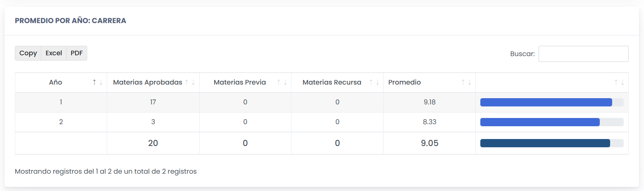Sort by the Promedio header label
644x191 pixels.
[x=405, y=83]
